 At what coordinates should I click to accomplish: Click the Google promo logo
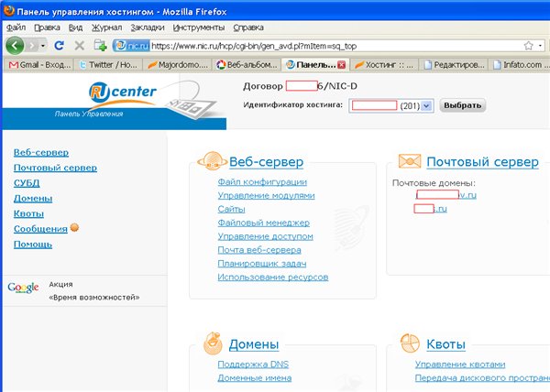click(23, 288)
